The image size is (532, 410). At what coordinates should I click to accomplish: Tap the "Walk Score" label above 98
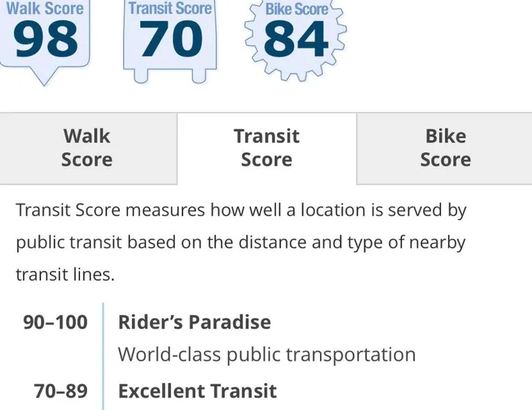point(45,9)
